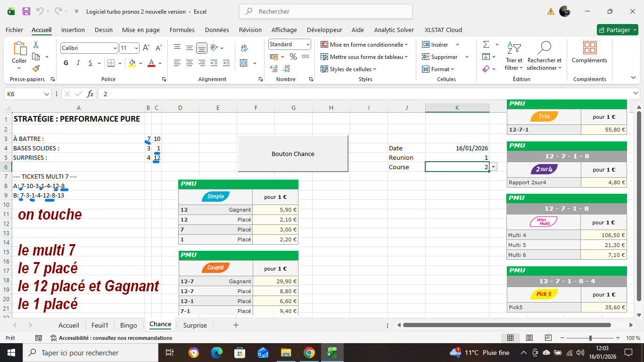Image resolution: width=644 pixels, height=362 pixels.
Task: Open the fill color dropdown arrow
Action: pos(140,63)
